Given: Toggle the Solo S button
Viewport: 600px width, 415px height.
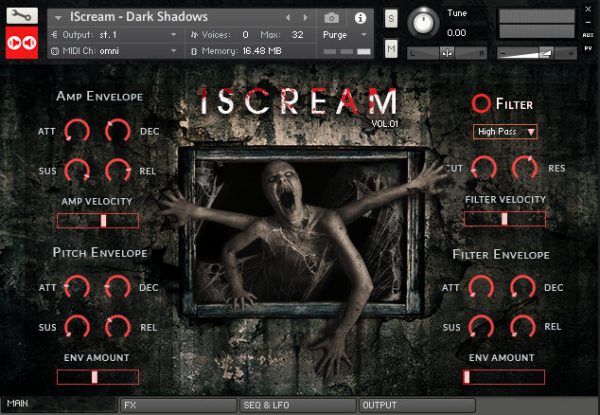Looking at the screenshot, I should (391, 19).
